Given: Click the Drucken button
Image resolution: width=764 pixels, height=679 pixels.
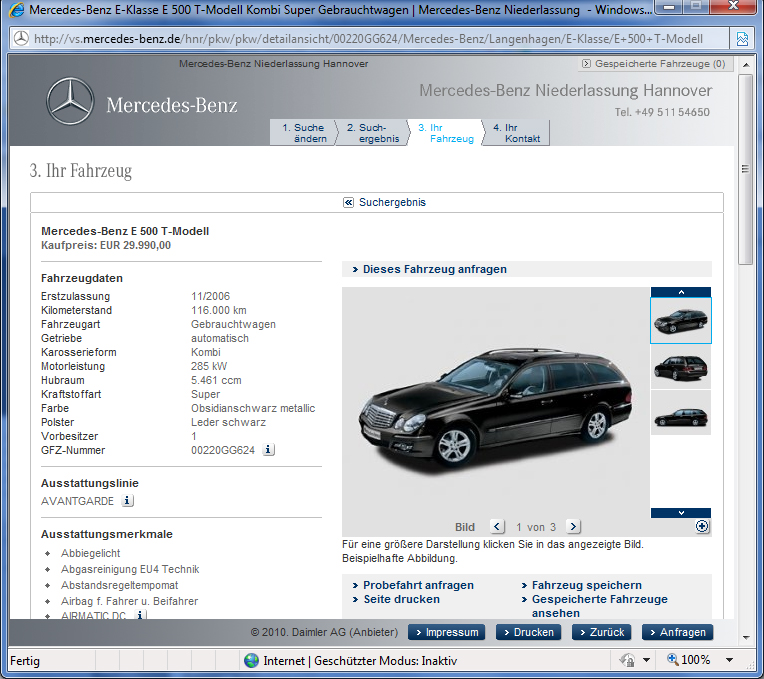Looking at the screenshot, I should click(528, 632).
